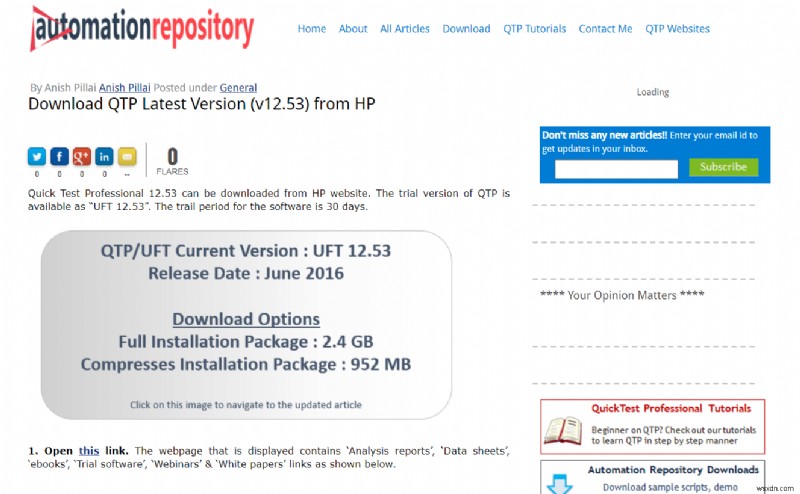Click 'Compresses Installation Package : 952 MB' text

(246, 365)
